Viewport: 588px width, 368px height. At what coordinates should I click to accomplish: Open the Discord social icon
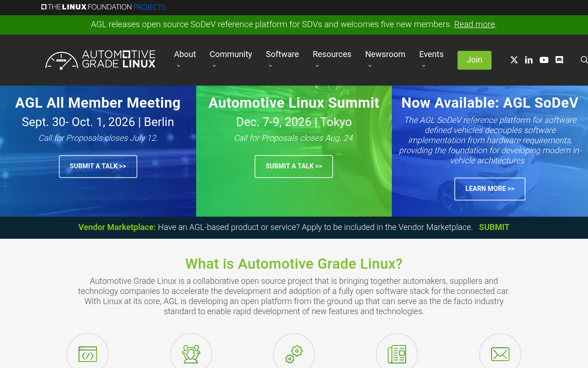(559, 60)
